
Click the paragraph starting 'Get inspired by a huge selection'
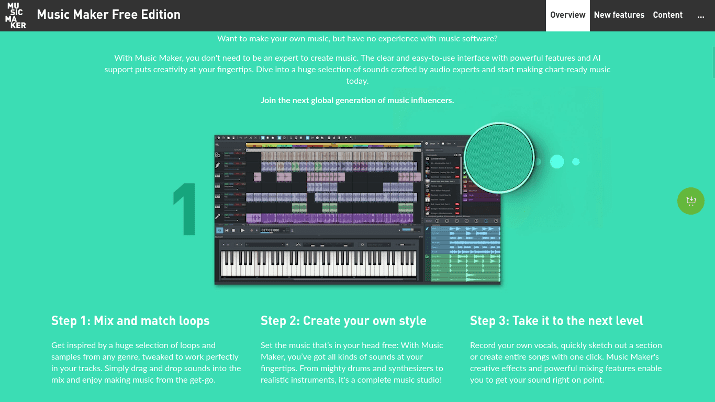(x=146, y=362)
